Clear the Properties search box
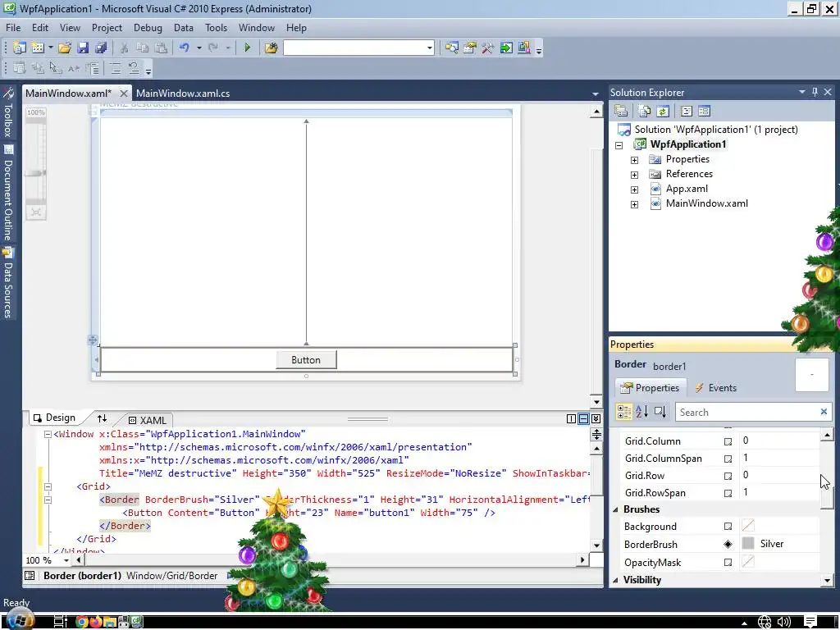The image size is (840, 630). (824, 412)
